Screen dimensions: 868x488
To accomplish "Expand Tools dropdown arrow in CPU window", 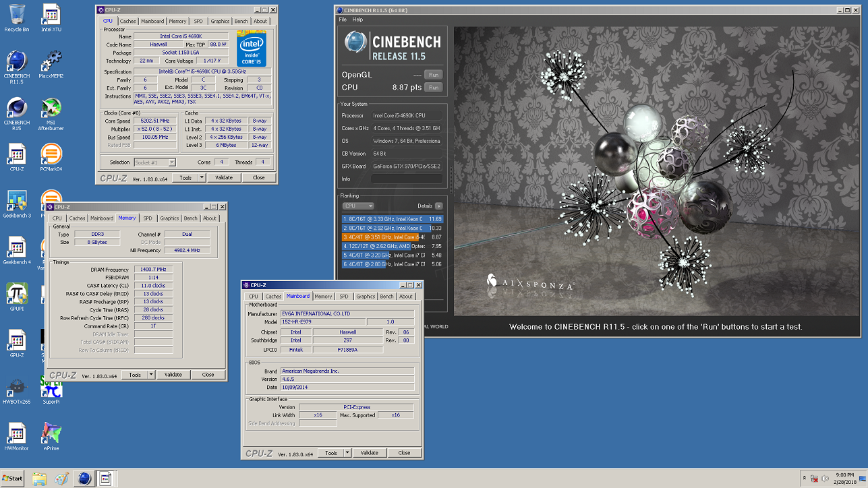I will (202, 178).
